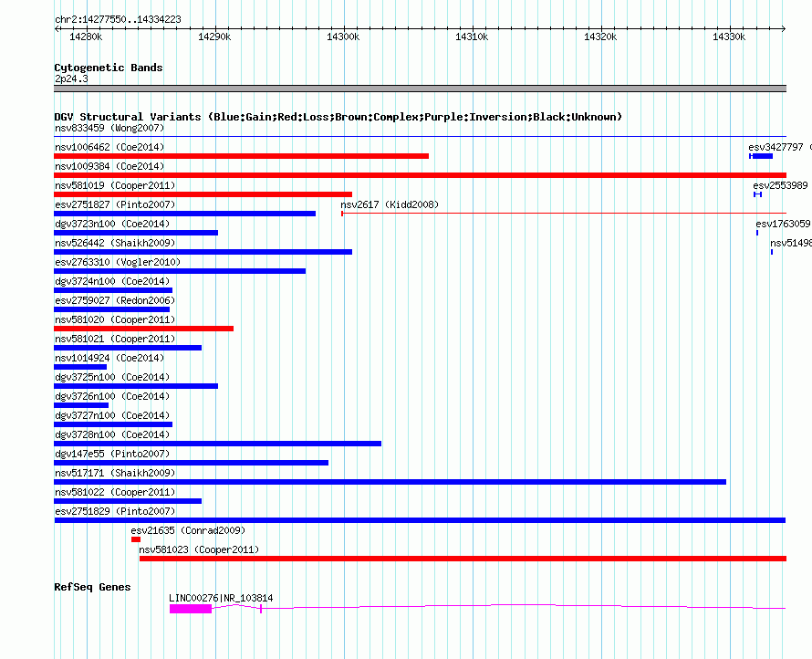Select the esv3427797 blue variant bar
Screen dimensions: 812x659
tap(761, 156)
